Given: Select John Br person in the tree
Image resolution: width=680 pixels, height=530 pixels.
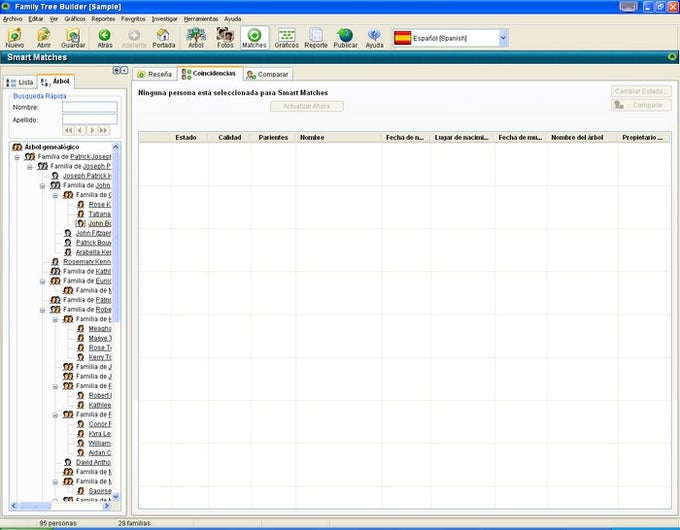Looking at the screenshot, I should [x=100, y=223].
